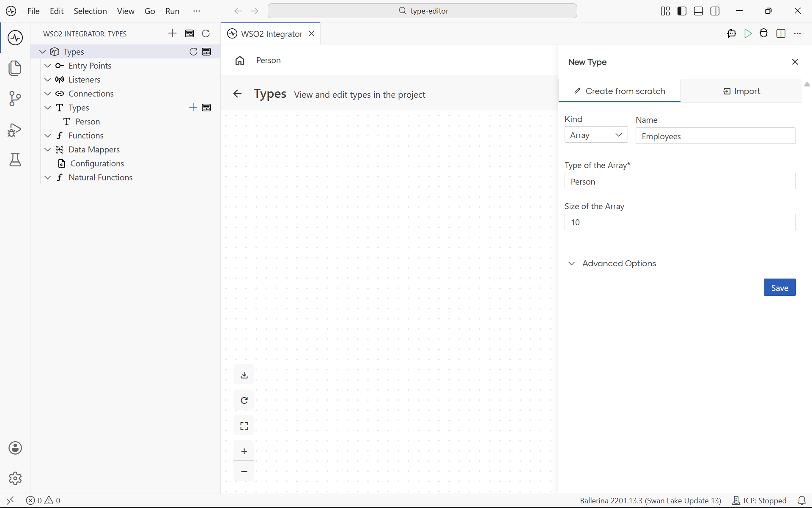Image resolution: width=812 pixels, height=508 pixels.
Task: Open the File menu
Action: (33, 11)
